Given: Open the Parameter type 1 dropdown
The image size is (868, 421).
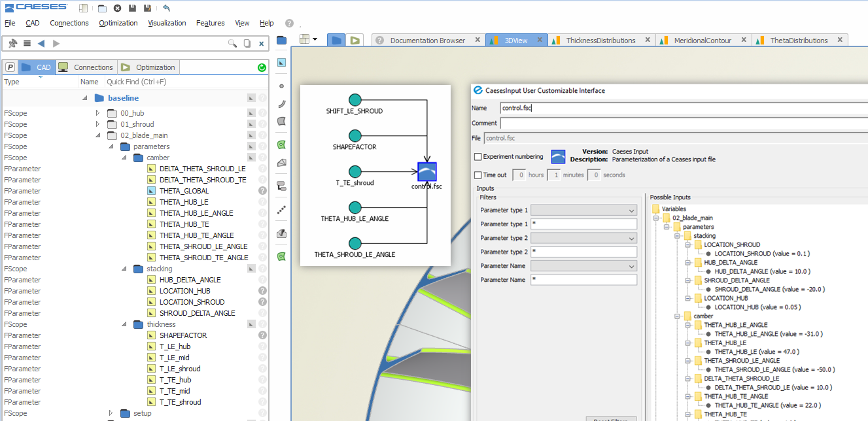Looking at the screenshot, I should [x=583, y=210].
